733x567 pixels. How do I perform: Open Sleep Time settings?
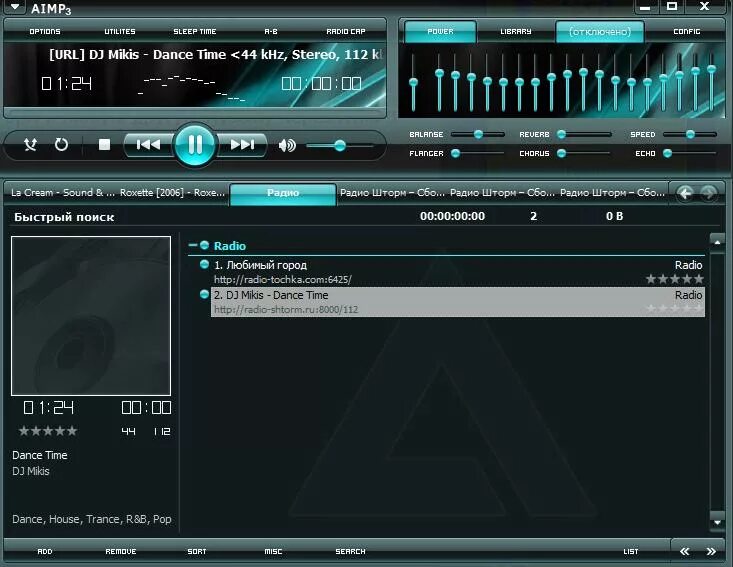point(195,31)
